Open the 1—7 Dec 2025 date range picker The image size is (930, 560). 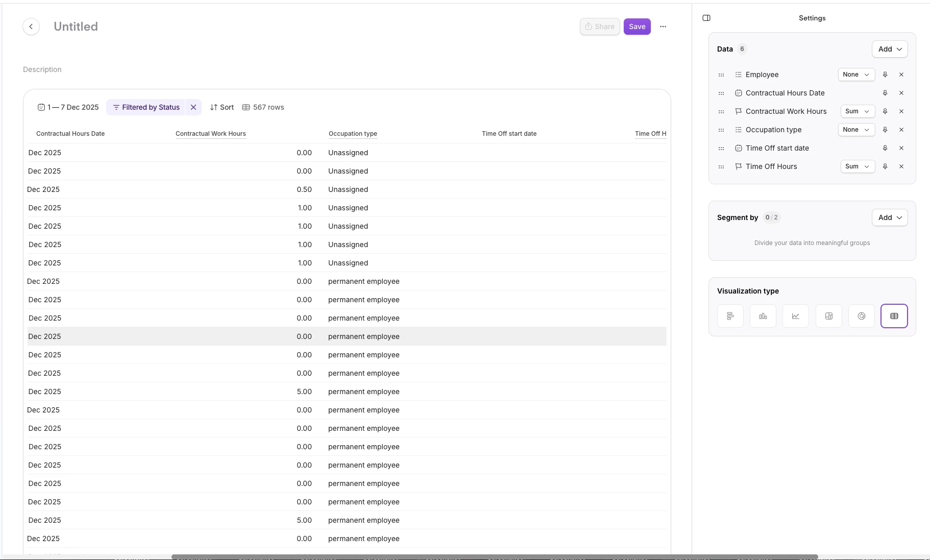click(68, 107)
